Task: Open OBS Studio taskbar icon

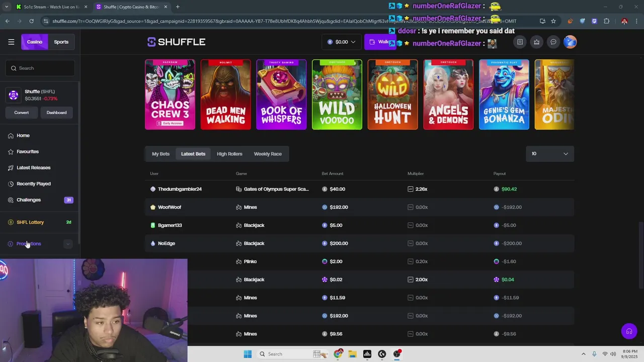Action: pyautogui.click(x=396, y=354)
